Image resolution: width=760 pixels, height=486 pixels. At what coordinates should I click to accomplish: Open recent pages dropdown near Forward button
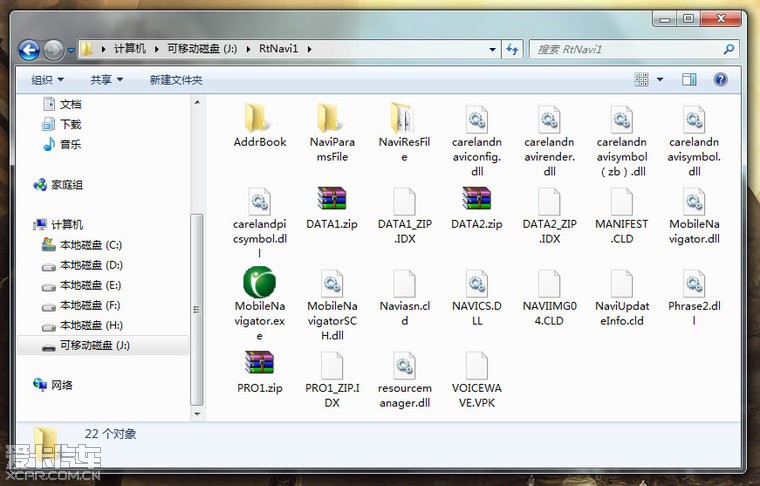tap(71, 50)
